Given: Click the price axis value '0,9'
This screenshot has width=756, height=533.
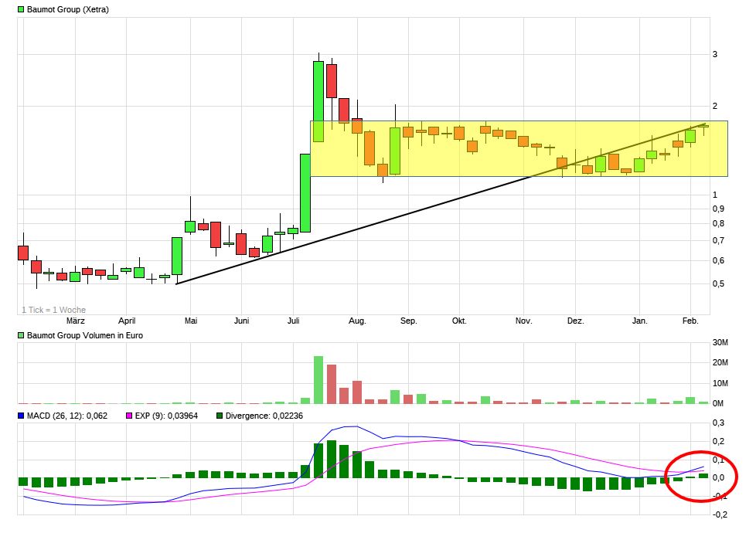Looking at the screenshot, I should [x=718, y=209].
